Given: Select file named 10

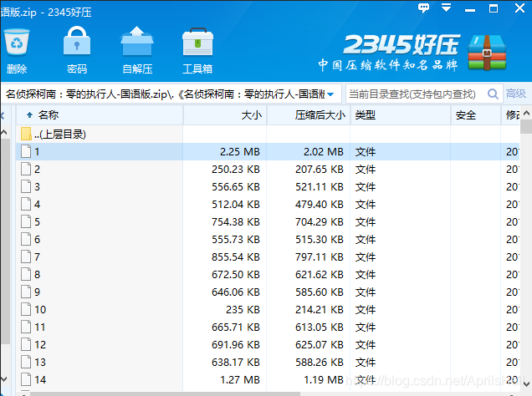Looking at the screenshot, I should [40, 310].
